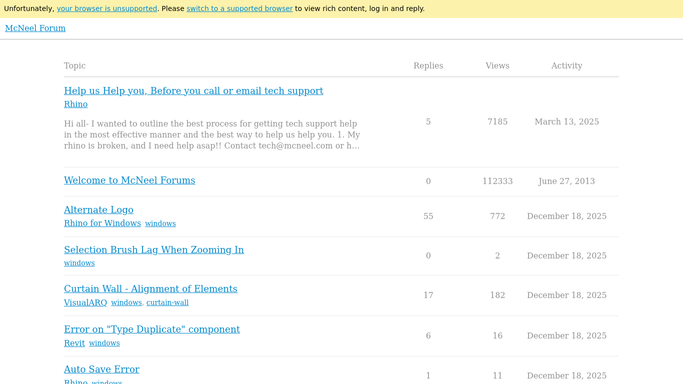
Task: Open the 'Help us Help you' topic
Action: 193,91
